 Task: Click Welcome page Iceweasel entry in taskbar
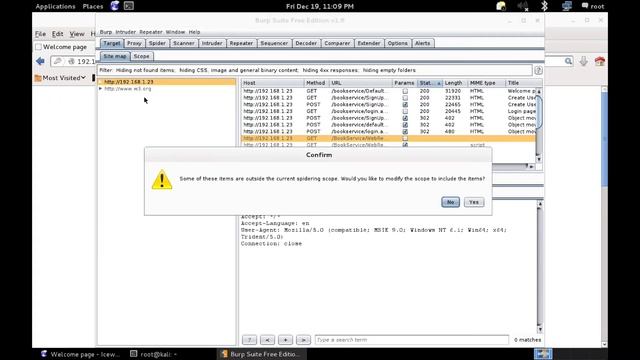point(81,354)
